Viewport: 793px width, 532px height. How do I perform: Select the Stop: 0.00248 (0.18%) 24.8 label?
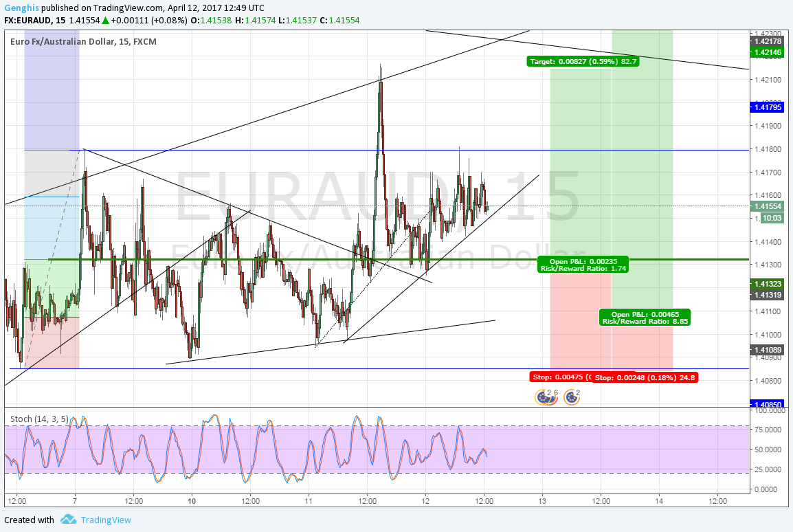(x=645, y=377)
